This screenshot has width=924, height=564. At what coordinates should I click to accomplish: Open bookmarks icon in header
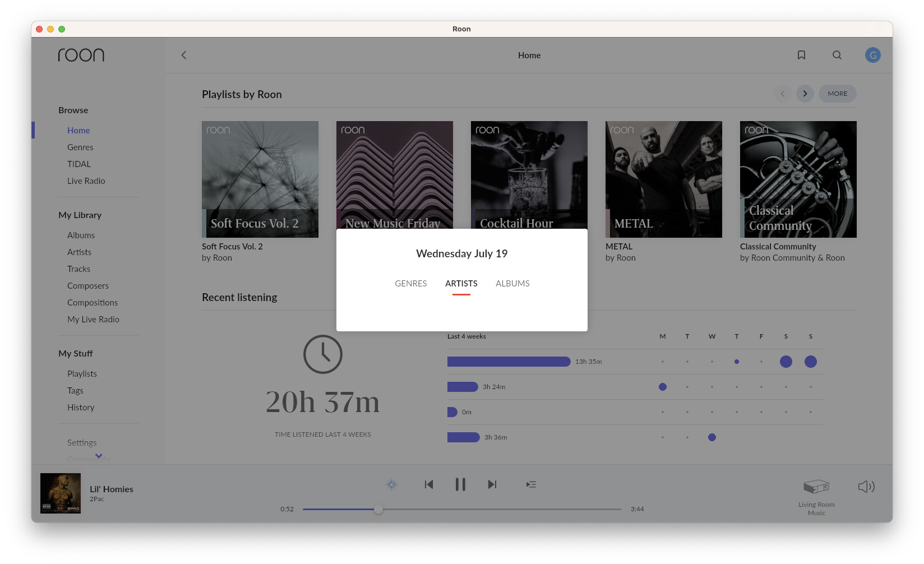[x=801, y=55]
